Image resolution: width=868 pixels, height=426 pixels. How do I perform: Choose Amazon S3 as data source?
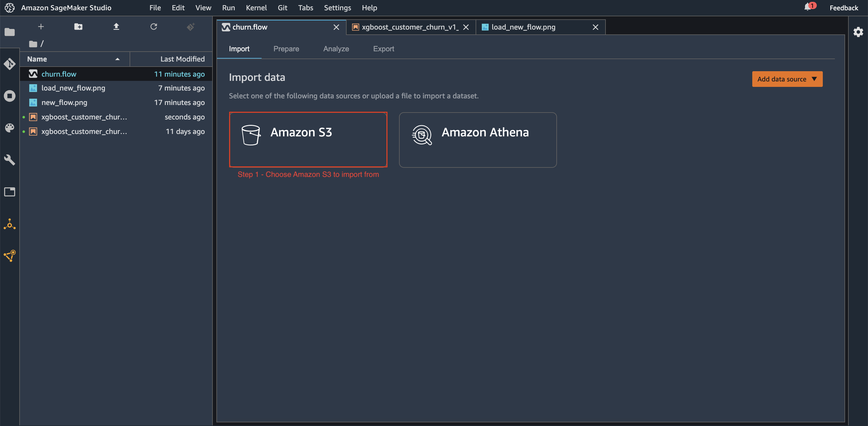(x=308, y=140)
